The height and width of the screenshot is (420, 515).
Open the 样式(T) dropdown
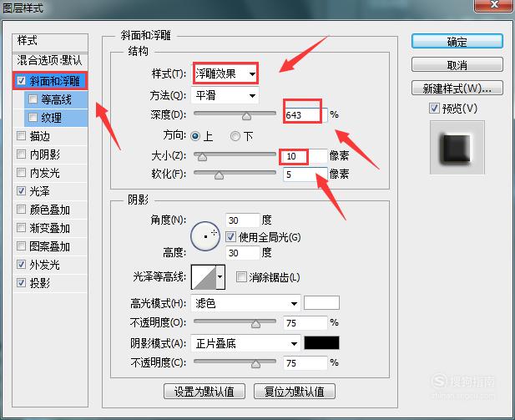tap(225, 73)
